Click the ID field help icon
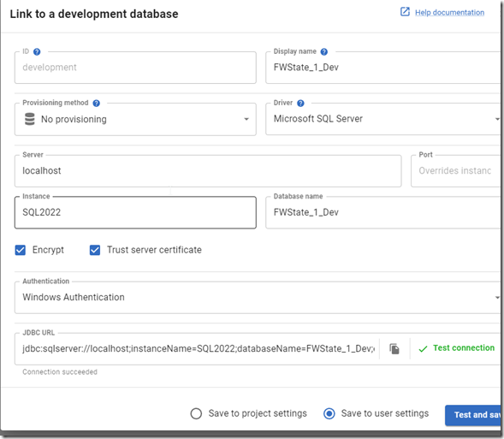Image resolution: width=504 pixels, height=439 pixels. click(x=37, y=51)
